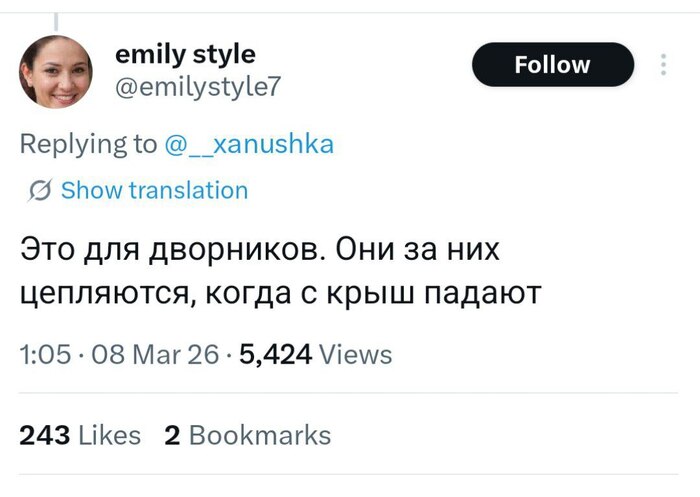This screenshot has width=700, height=497.
Task: Click the word Likes
Action: point(108,435)
